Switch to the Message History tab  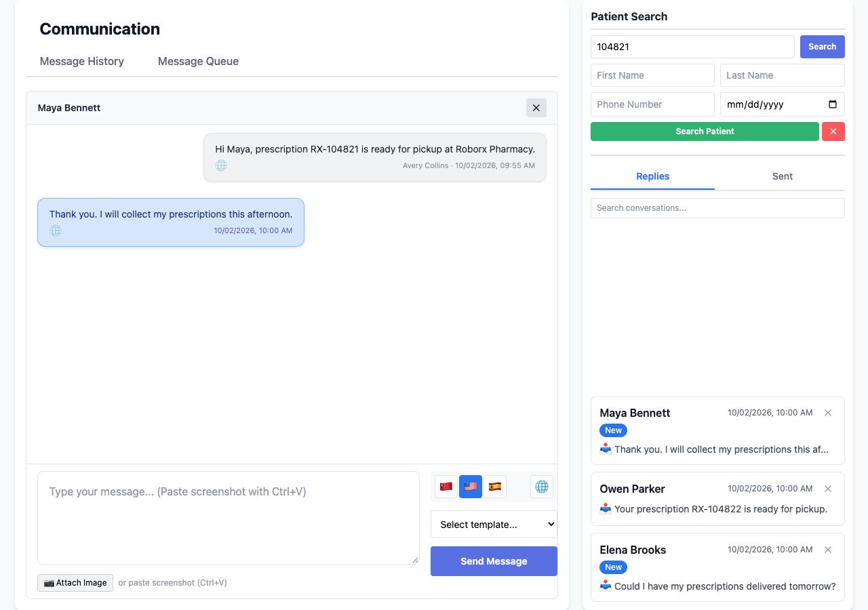point(82,61)
